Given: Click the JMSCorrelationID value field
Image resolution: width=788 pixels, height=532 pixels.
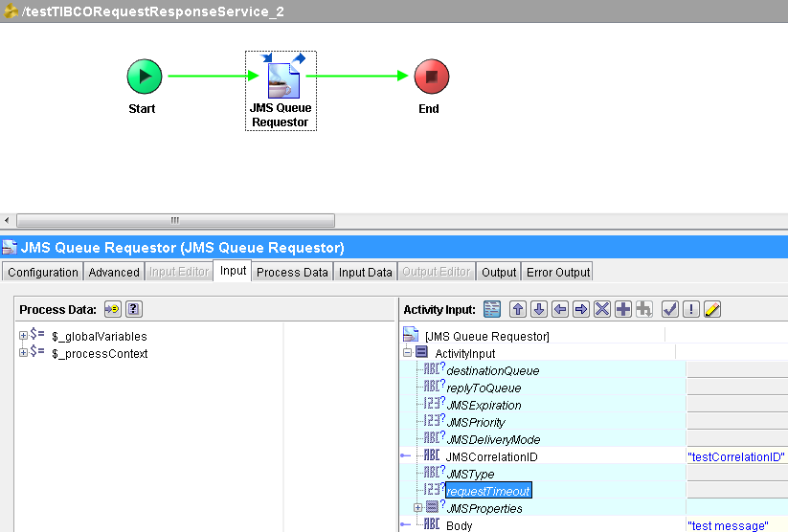Looking at the screenshot, I should (x=735, y=457).
